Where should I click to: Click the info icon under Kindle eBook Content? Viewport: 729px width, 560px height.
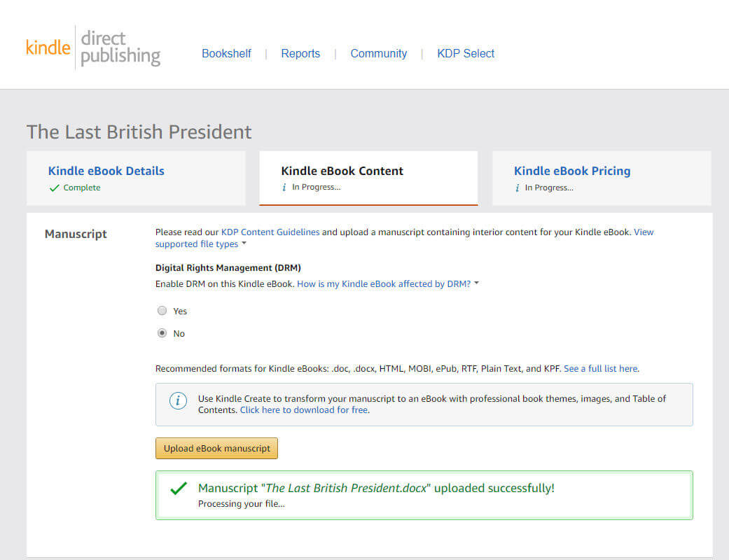(284, 188)
